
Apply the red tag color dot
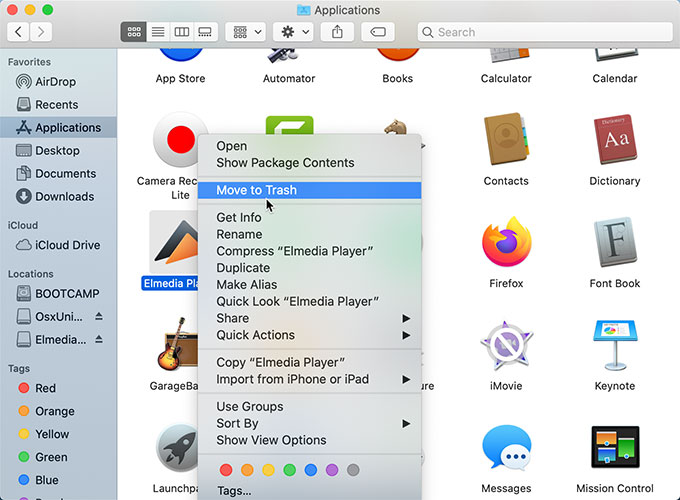coord(225,469)
